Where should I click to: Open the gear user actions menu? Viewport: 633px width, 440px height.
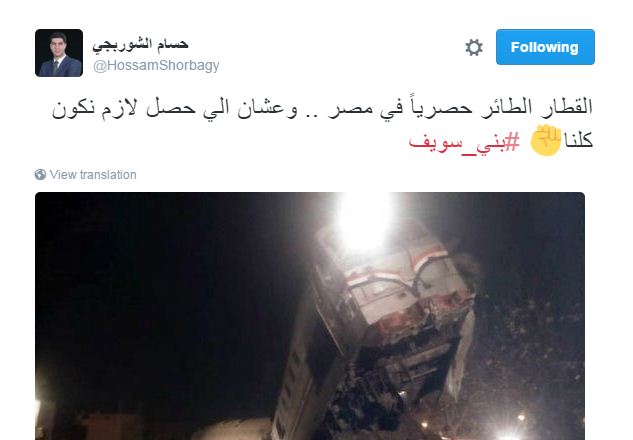coord(474,48)
